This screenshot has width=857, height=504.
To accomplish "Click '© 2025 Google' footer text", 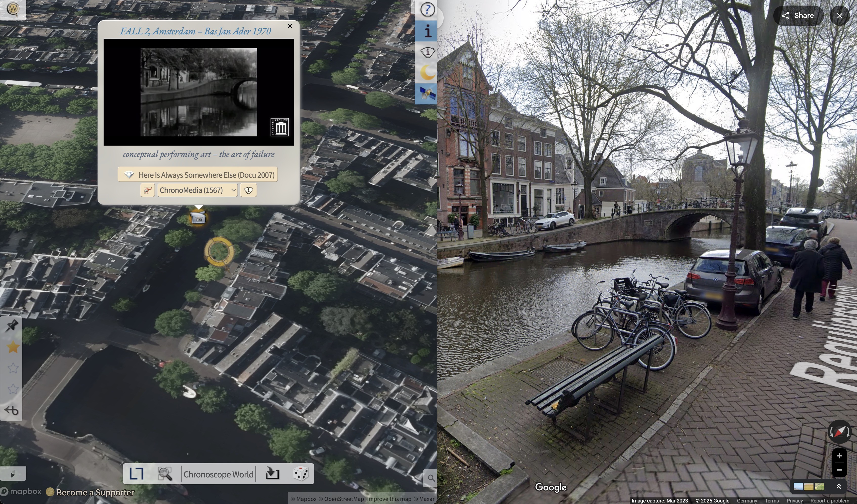I will (712, 501).
